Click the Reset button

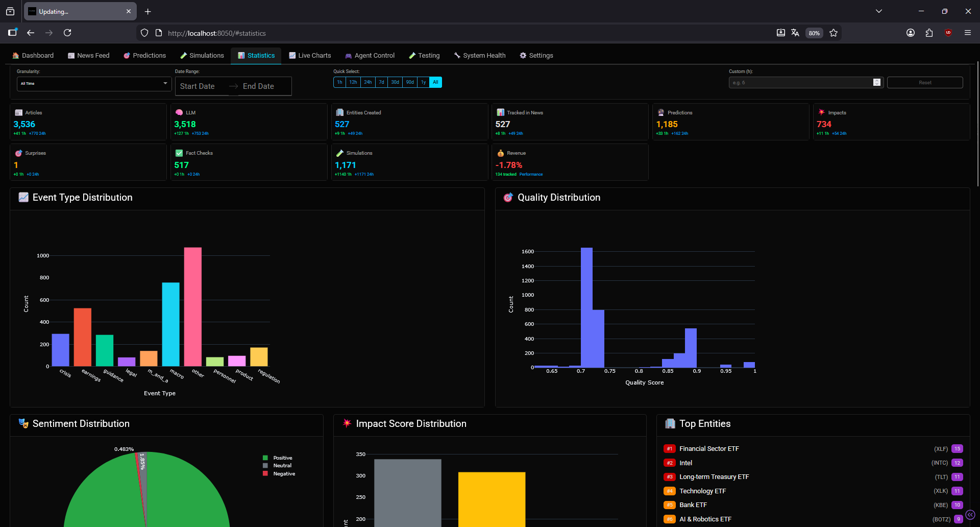(925, 83)
